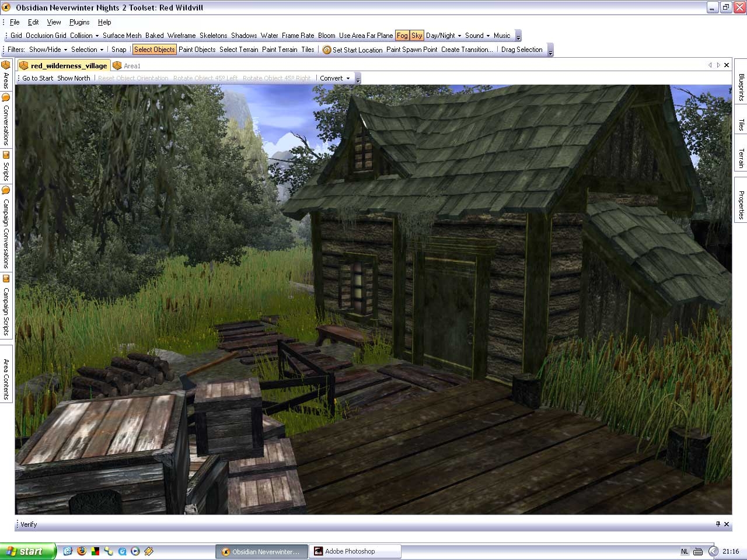The width and height of the screenshot is (747, 560).
Task: Click the Set Start Location icon
Action: [x=327, y=50]
